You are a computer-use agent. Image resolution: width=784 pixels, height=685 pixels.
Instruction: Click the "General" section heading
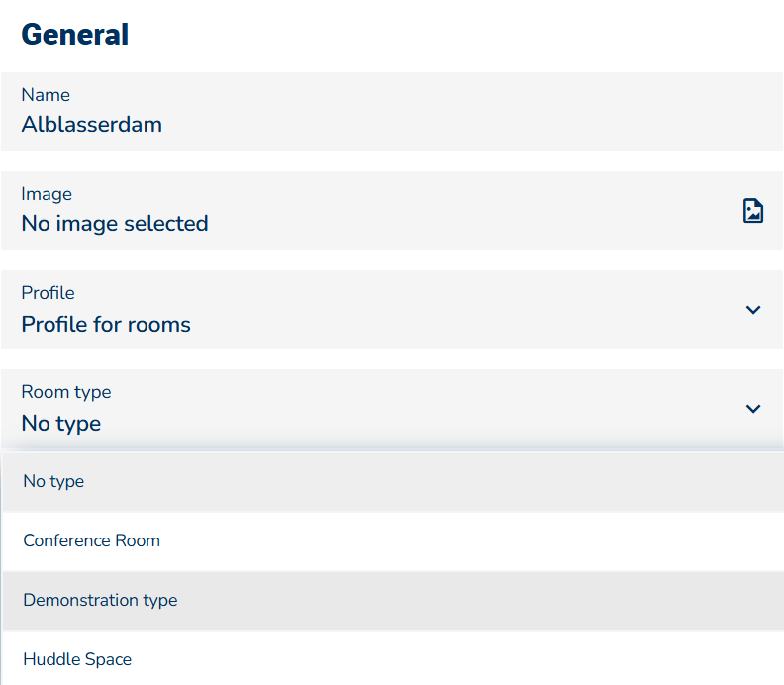click(x=74, y=35)
